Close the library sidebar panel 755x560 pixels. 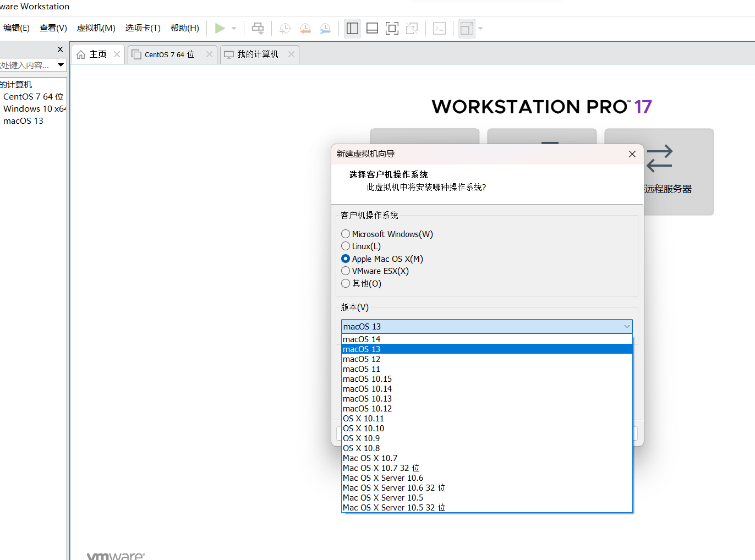(61, 50)
